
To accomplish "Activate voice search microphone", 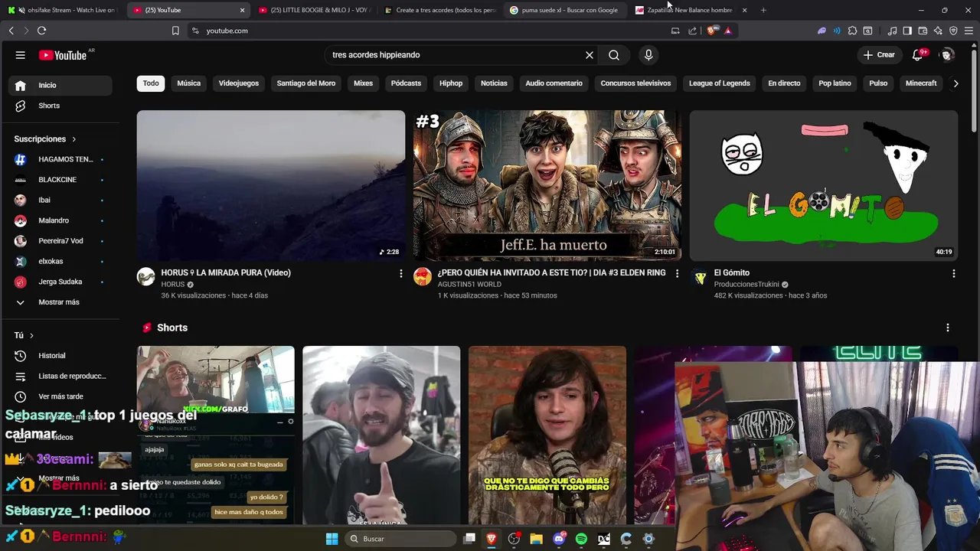I will [648, 55].
